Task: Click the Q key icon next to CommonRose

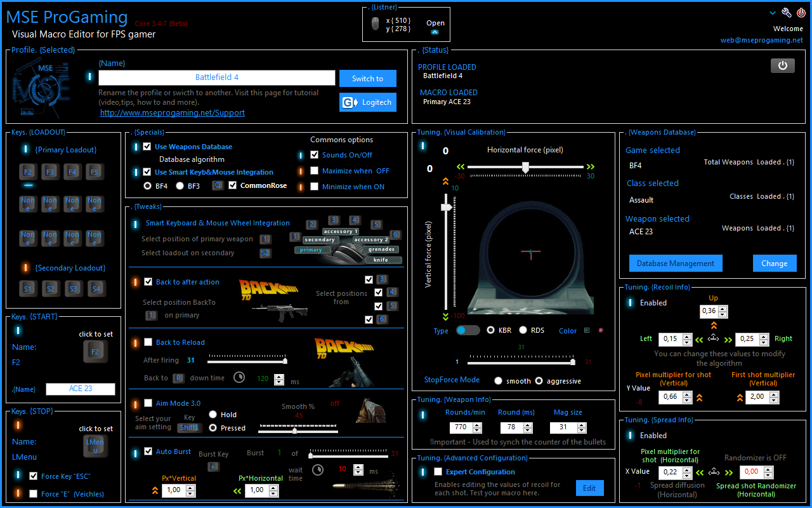Action: pos(218,186)
